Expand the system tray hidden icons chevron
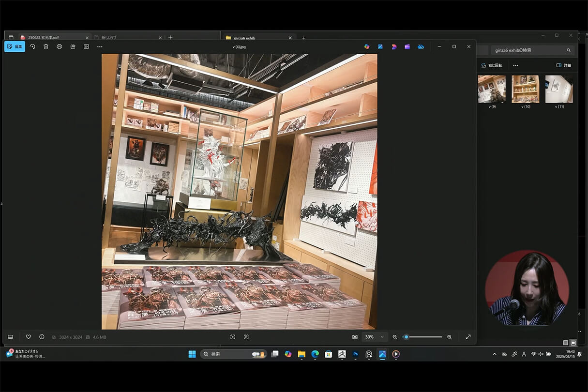Viewport: 588px width, 392px height. [494, 354]
